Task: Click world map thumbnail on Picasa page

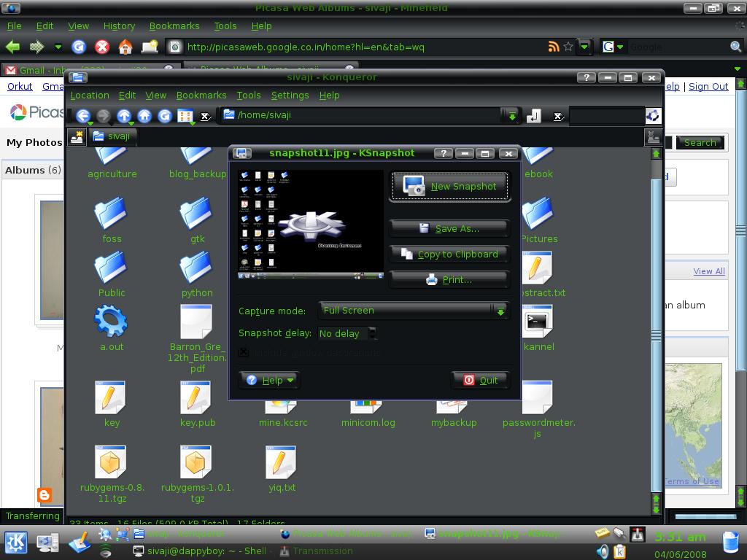Action: tap(693, 425)
